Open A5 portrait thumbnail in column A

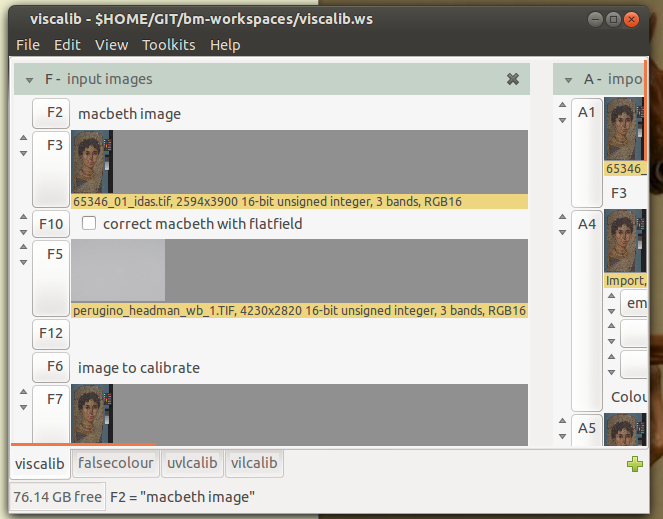pos(625,429)
